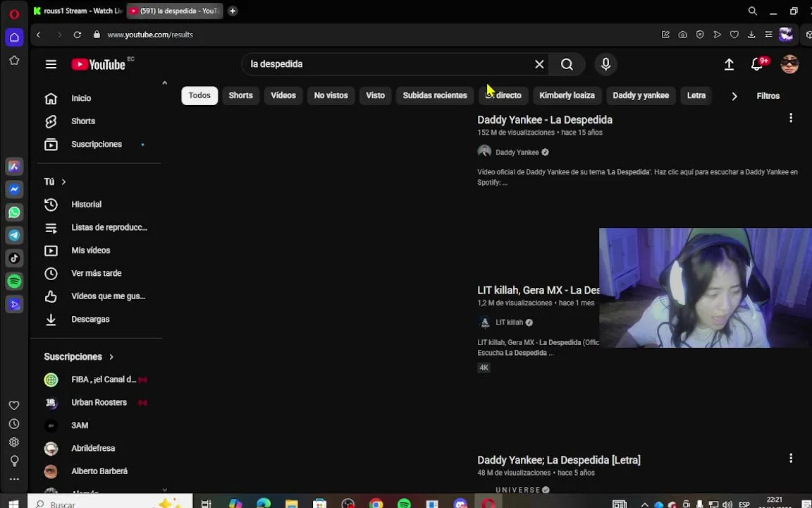Select the 'Kimberly loaiza' filter chip

(567, 95)
